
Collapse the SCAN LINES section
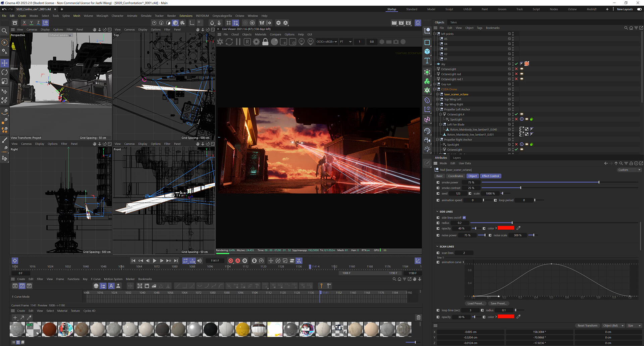(437, 246)
